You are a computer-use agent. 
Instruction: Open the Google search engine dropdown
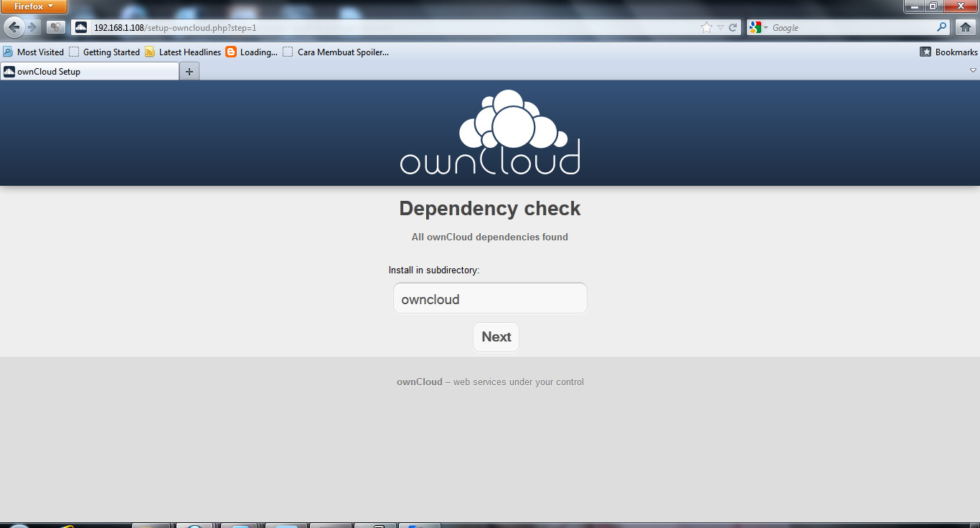point(759,27)
